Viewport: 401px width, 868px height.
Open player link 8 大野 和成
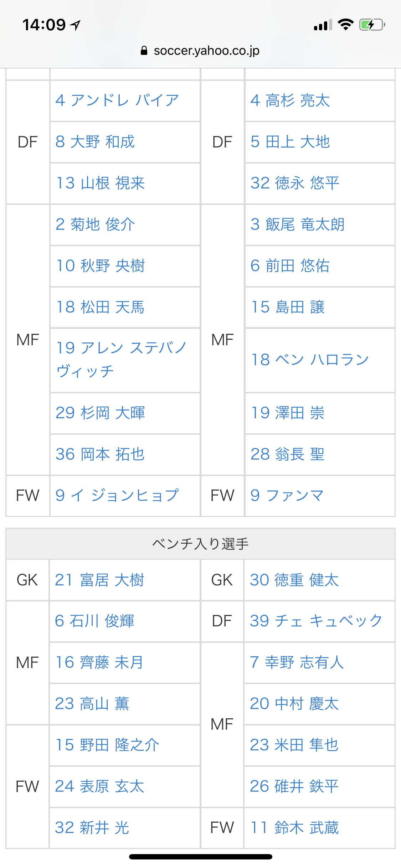coord(95,142)
